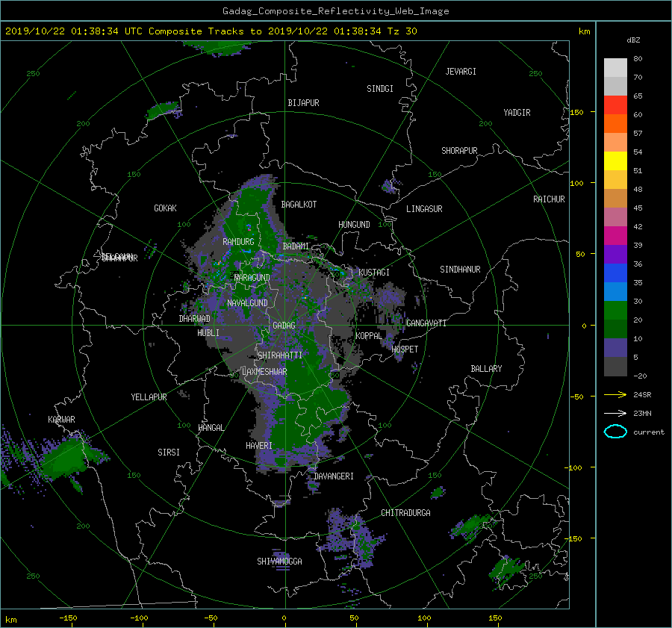Click the light gray 80 dBZ swatch
The height and width of the screenshot is (628, 672).
(x=615, y=67)
